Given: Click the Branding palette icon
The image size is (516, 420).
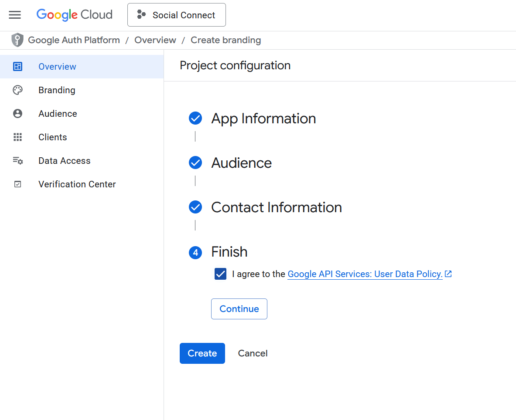Looking at the screenshot, I should pyautogui.click(x=18, y=90).
